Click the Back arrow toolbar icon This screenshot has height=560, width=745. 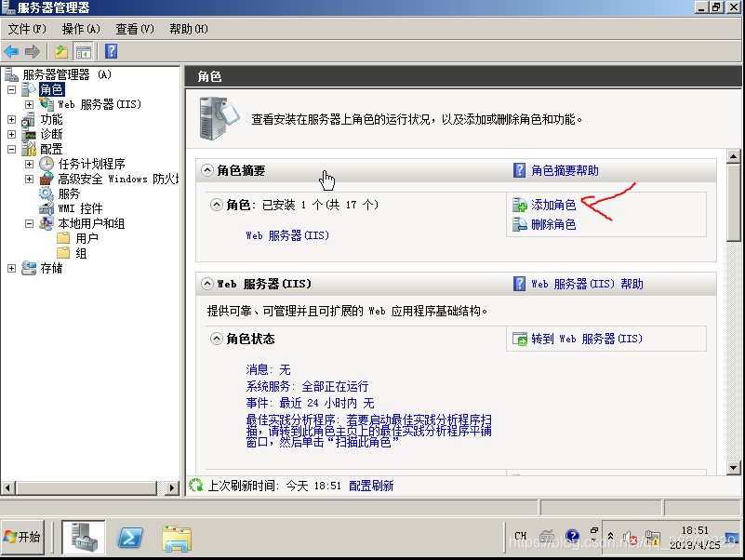pos(11,51)
